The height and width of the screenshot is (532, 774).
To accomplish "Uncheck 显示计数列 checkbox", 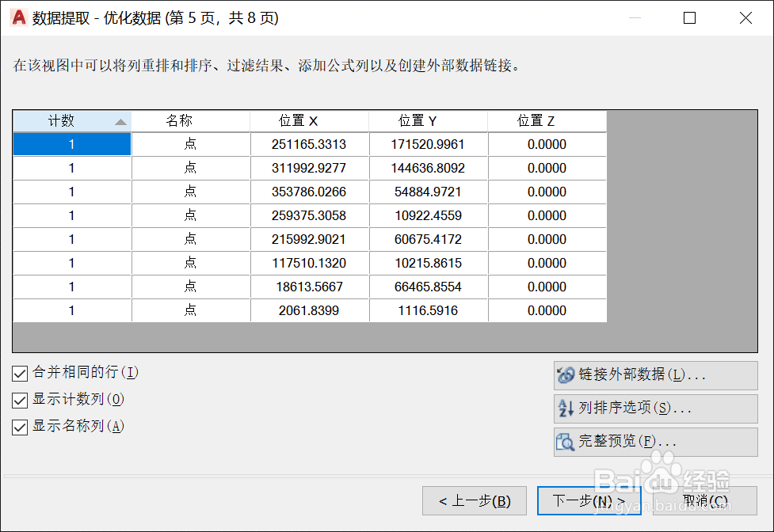I will pos(20,400).
